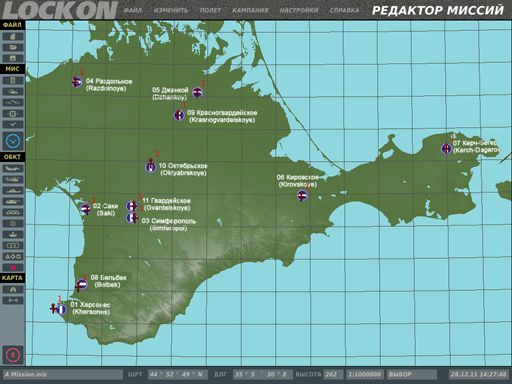
Task: Click the date time 28.12.11 14:27:48
Action: coord(479,374)
